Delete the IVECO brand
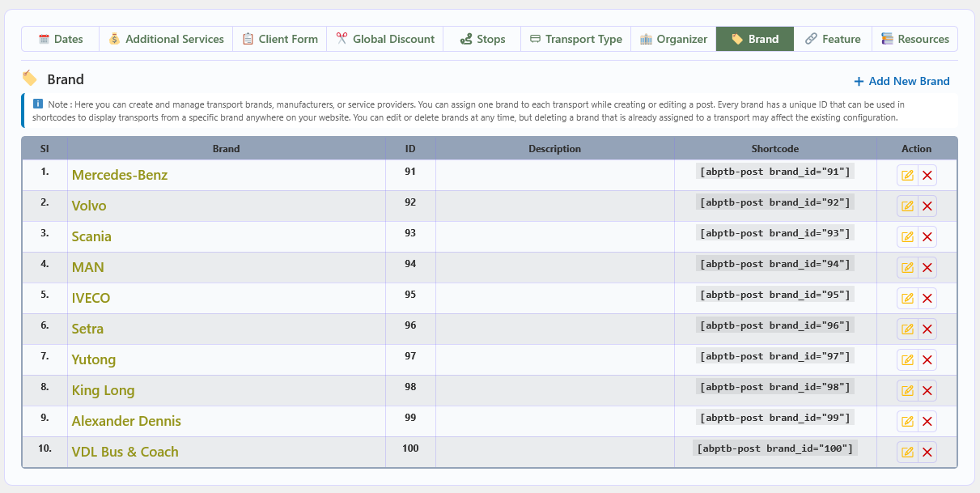Image resolution: width=980 pixels, height=493 pixels. pos(927,299)
